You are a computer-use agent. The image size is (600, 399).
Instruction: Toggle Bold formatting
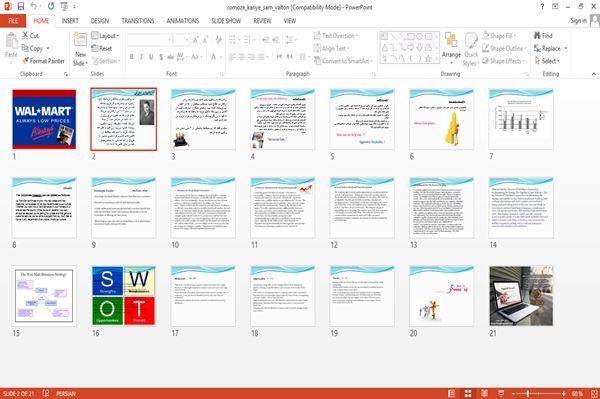[x=131, y=57]
